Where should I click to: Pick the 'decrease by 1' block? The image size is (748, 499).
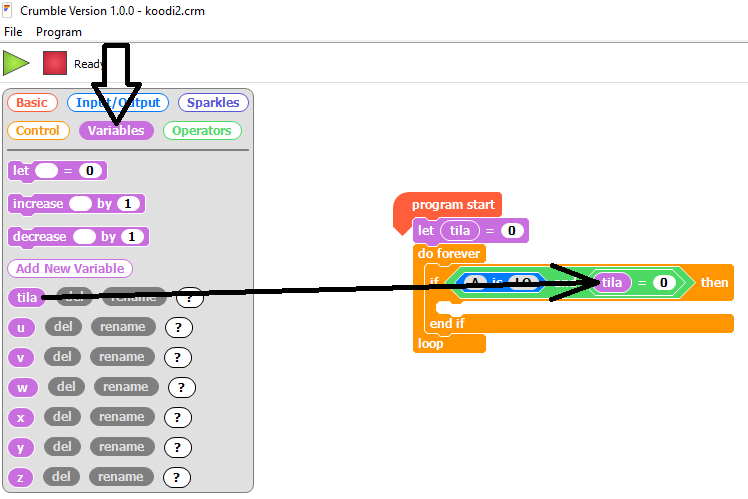pyautogui.click(x=39, y=237)
